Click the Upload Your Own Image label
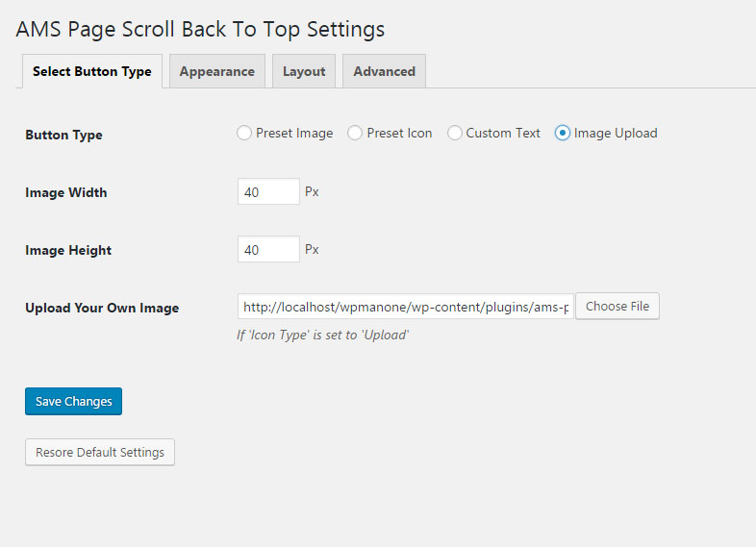 tap(102, 308)
